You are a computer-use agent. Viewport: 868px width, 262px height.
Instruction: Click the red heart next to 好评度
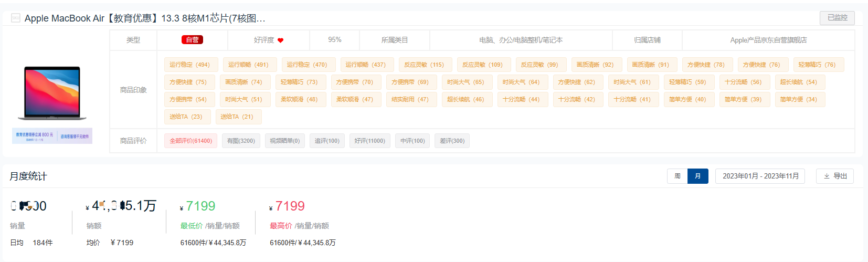coord(281,40)
